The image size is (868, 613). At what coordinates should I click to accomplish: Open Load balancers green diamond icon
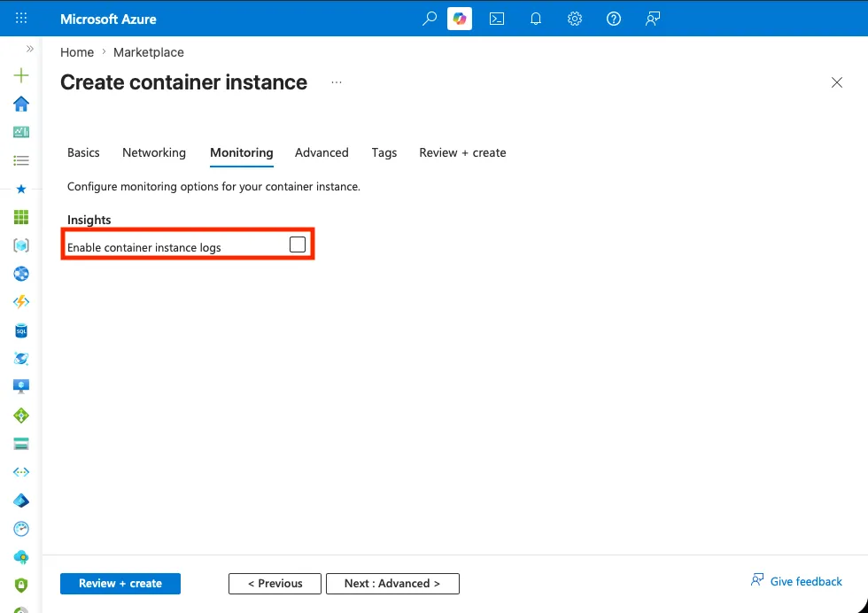[21, 415]
